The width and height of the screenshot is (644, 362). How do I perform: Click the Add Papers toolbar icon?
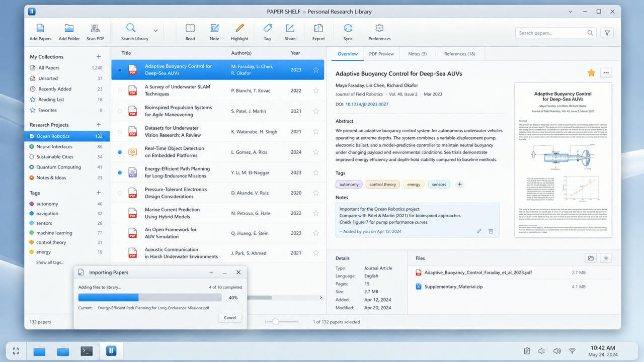(x=40, y=29)
